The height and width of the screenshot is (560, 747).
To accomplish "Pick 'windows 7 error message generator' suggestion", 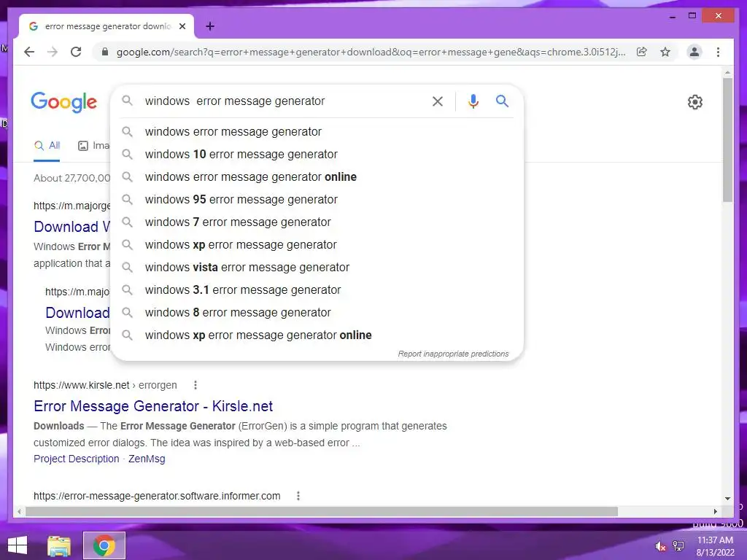I will click(x=317, y=222).
